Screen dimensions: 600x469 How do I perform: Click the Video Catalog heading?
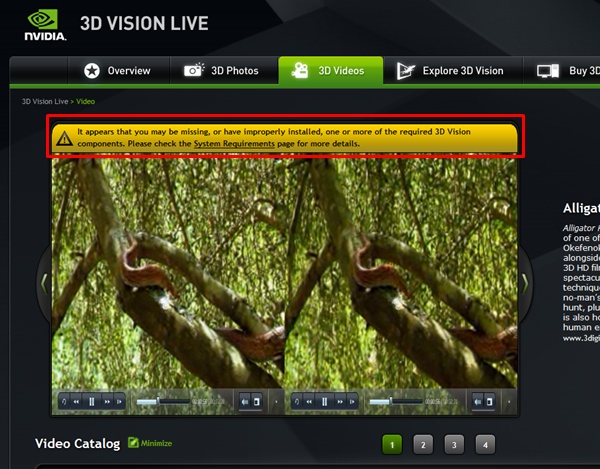point(78,443)
